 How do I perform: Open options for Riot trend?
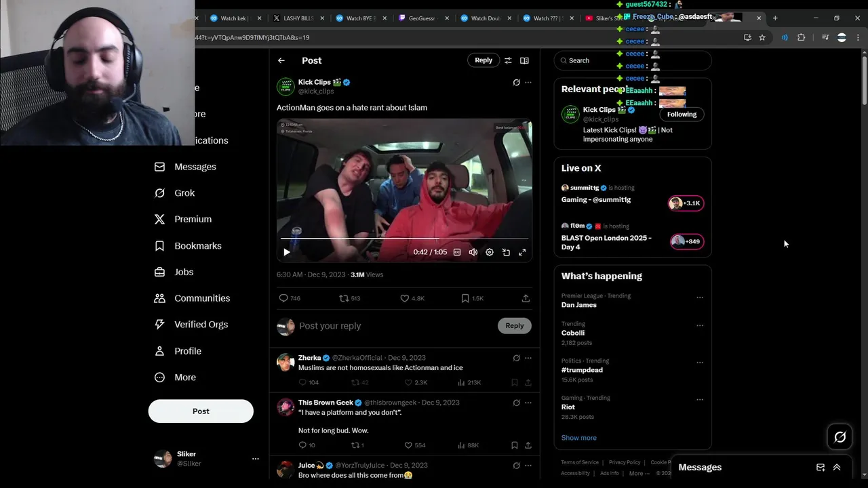(x=700, y=400)
